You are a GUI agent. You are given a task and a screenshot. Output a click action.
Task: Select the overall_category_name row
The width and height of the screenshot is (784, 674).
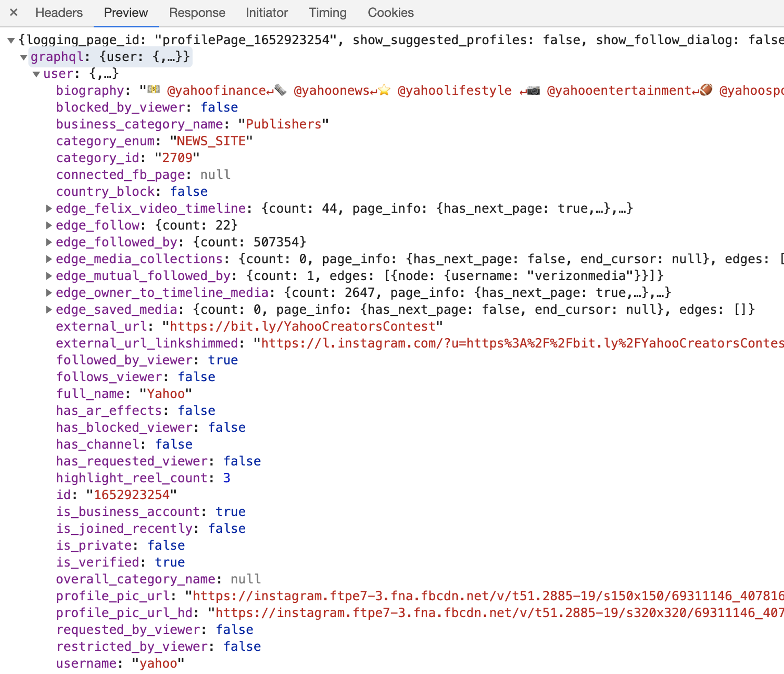point(158,579)
